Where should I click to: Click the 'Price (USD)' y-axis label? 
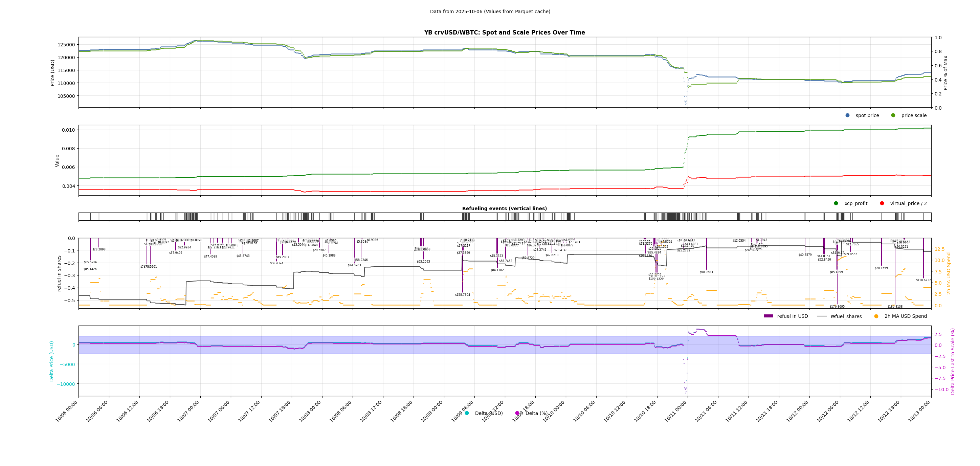tap(52, 73)
